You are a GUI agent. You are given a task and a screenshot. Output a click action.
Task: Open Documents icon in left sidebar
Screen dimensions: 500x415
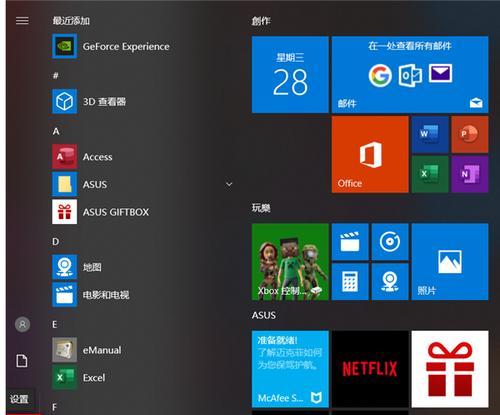(22, 361)
